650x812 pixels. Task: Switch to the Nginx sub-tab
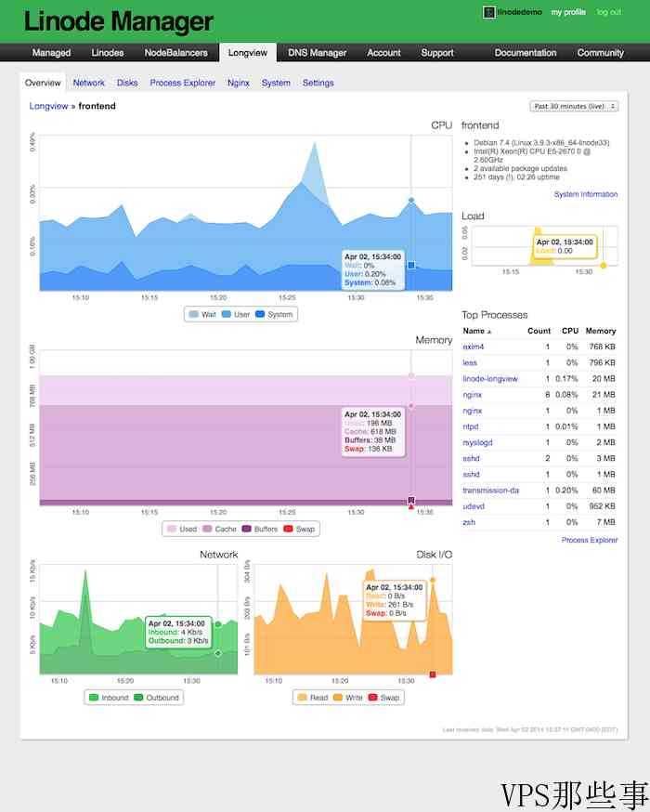click(x=239, y=83)
